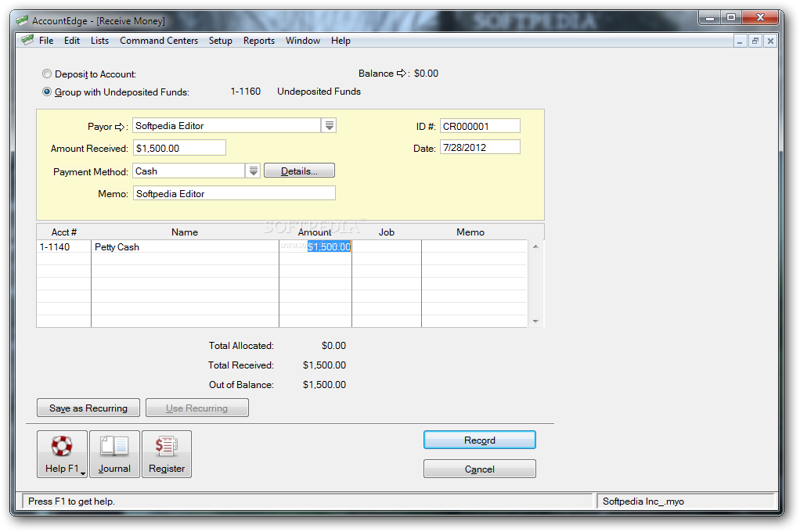Viewport: 800px width, 532px height.
Task: Click the Memo column header
Action: pyautogui.click(x=470, y=232)
